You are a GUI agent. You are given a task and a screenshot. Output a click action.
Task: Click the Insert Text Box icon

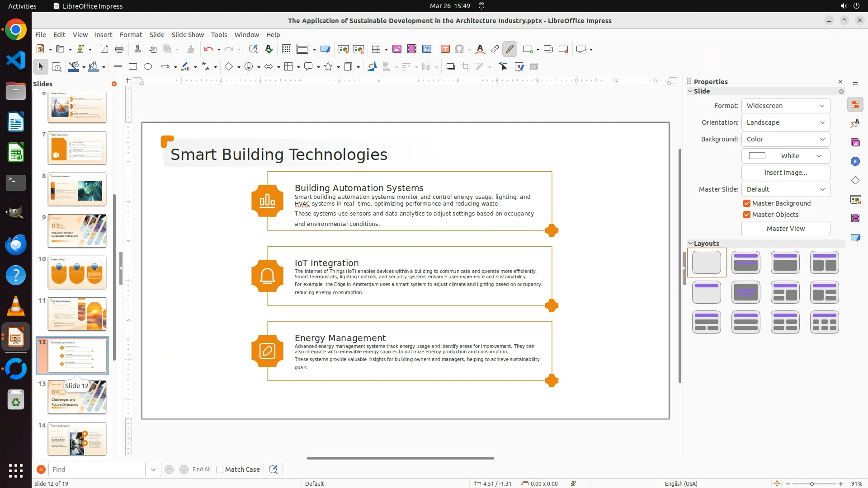click(x=445, y=49)
